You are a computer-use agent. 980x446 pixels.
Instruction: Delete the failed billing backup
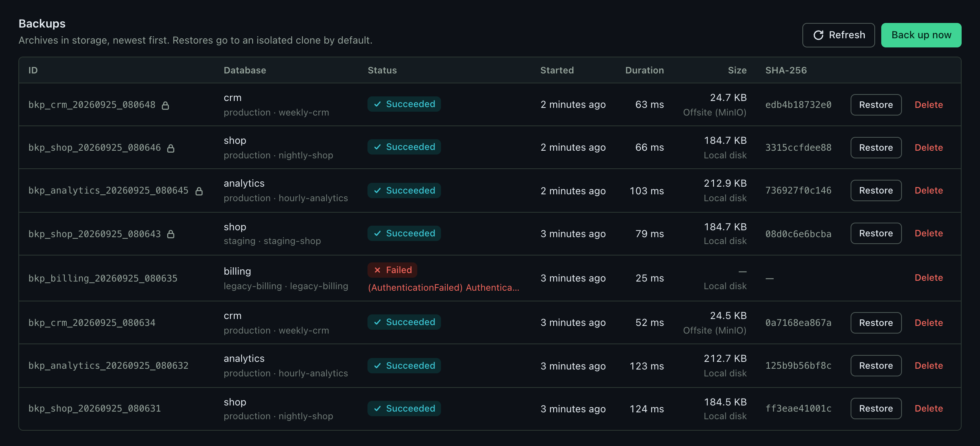(x=929, y=278)
